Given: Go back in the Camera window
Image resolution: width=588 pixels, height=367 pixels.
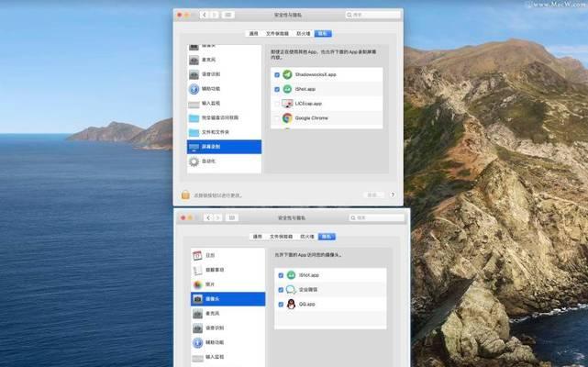Looking at the screenshot, I should click(208, 217).
